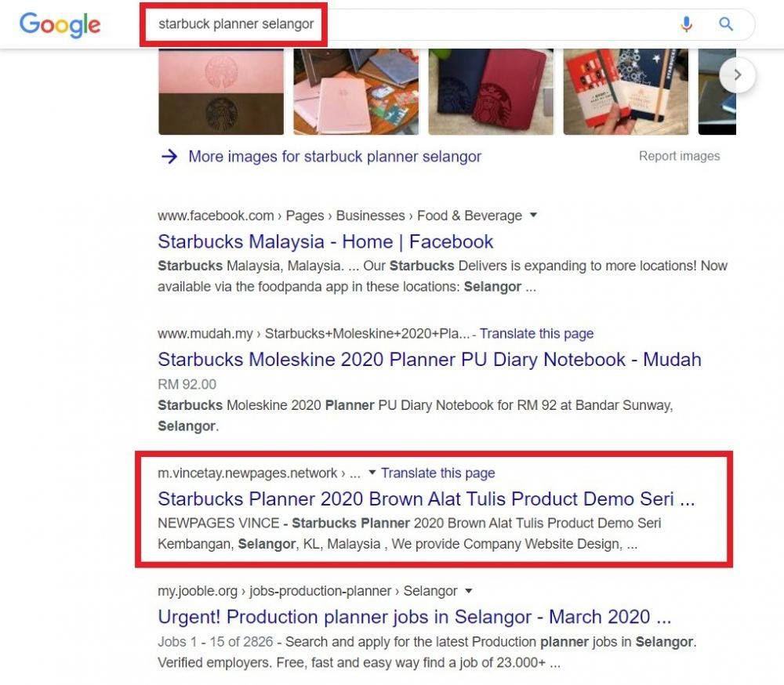Image resolution: width=784 pixels, height=685 pixels.
Task: Open the partially visible last carousel image
Action: pos(717,92)
